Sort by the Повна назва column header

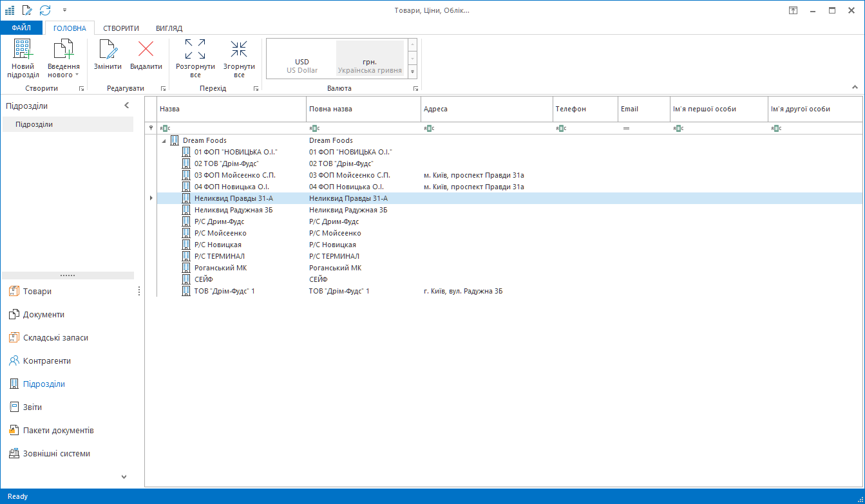click(x=363, y=109)
